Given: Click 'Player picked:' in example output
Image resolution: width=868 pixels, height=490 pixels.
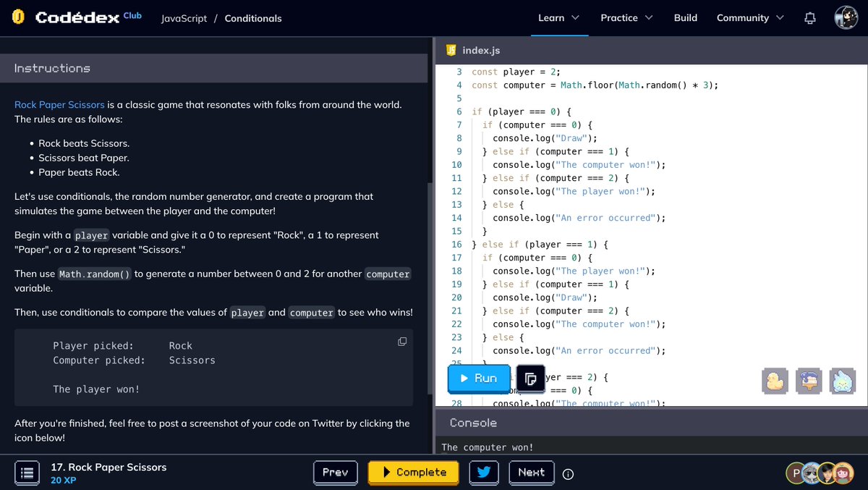Looking at the screenshot, I should point(93,346).
